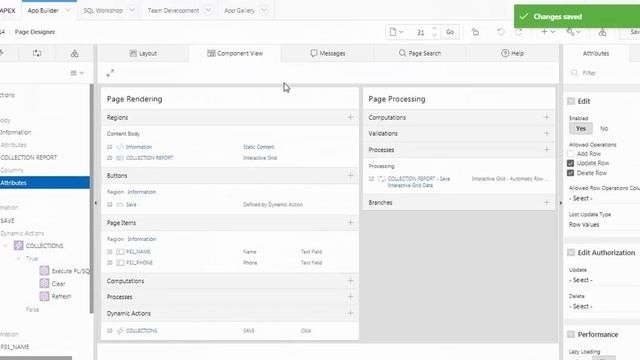Open the P31_PHONE page item link
Screen dimensions: 640x360
pyautogui.click(x=139, y=262)
